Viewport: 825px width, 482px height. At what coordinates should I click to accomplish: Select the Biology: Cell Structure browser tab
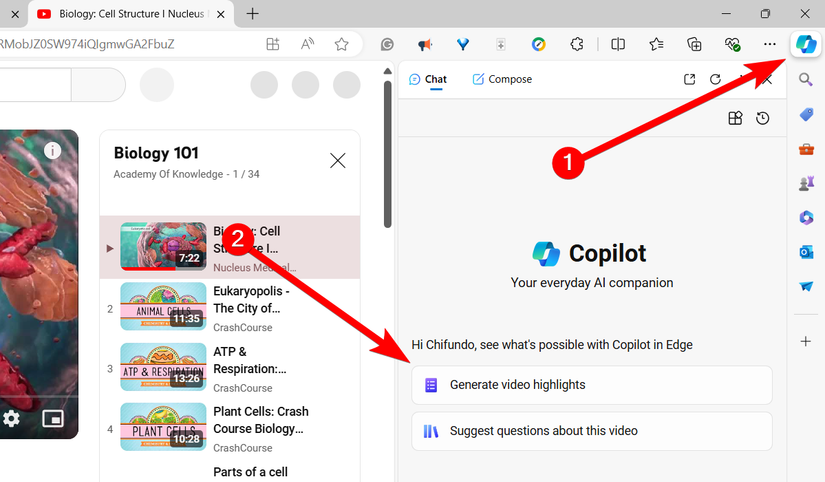pyautogui.click(x=132, y=14)
